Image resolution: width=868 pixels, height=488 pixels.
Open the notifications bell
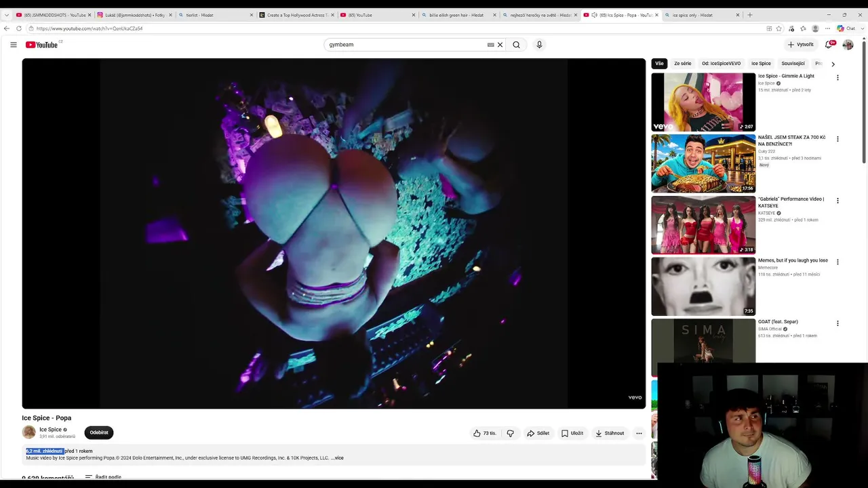(x=828, y=45)
